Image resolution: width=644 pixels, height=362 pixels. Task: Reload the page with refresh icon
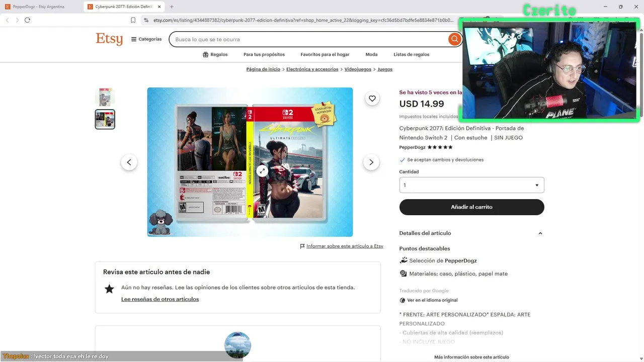(27, 20)
